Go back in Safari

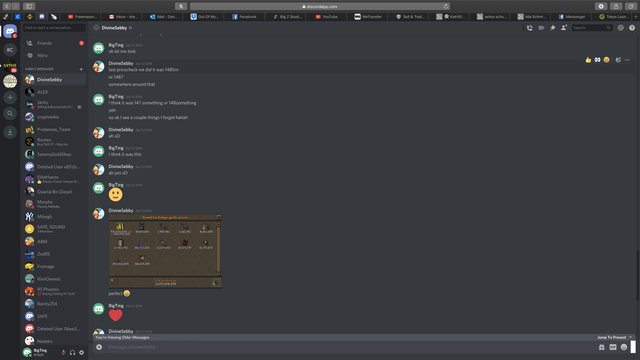(x=7, y=6)
